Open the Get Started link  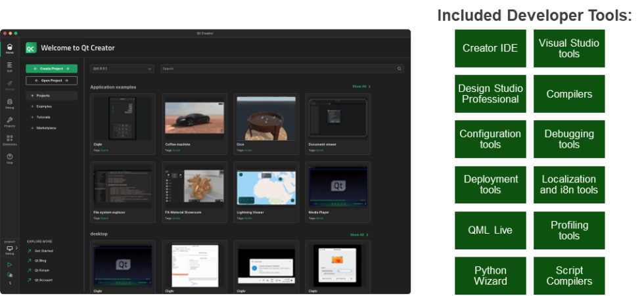[43, 251]
